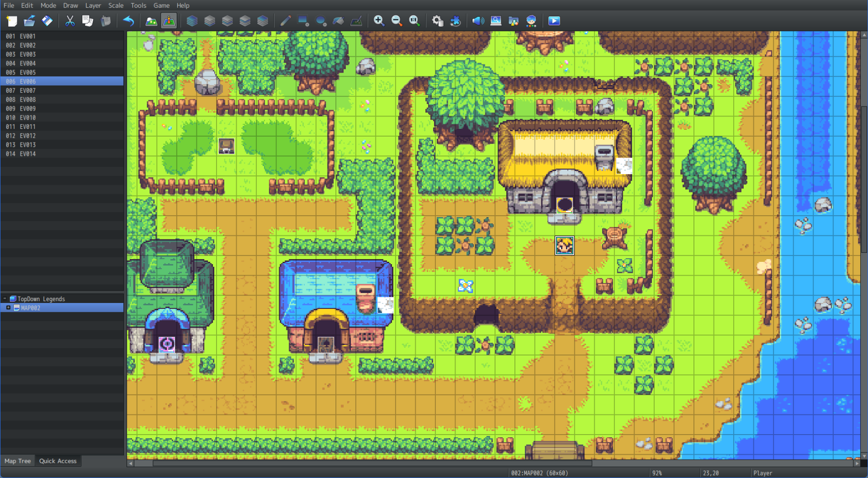
Task: Open the Draw menu
Action: pyautogui.click(x=70, y=5)
